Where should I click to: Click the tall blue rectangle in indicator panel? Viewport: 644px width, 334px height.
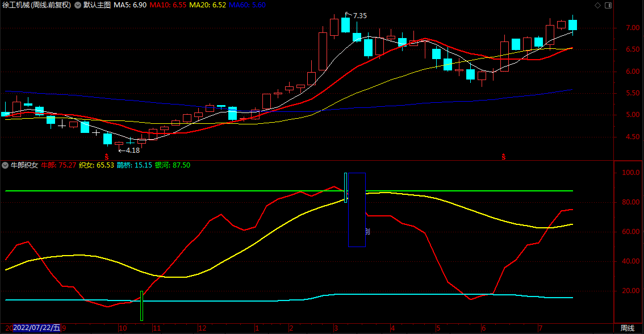pyautogui.click(x=357, y=210)
